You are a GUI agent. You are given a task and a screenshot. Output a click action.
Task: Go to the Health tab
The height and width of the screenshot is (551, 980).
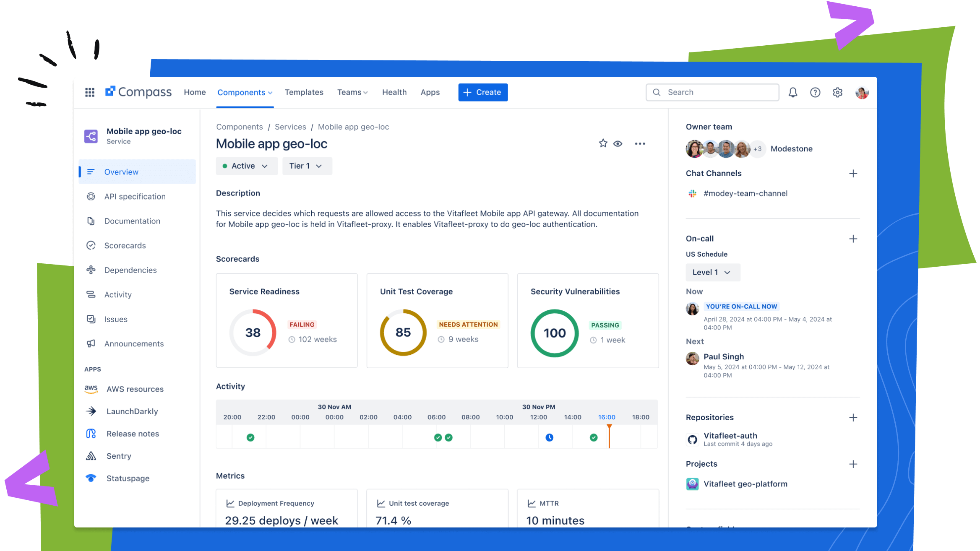(394, 92)
